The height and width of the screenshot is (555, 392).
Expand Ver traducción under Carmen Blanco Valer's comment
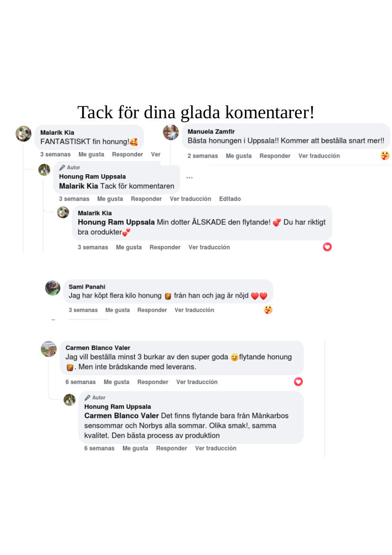pos(197,382)
